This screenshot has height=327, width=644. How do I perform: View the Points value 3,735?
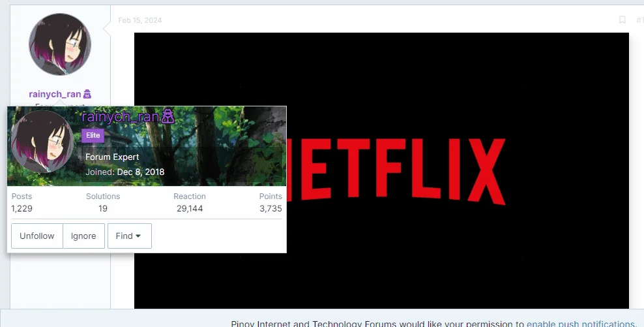coord(271,209)
